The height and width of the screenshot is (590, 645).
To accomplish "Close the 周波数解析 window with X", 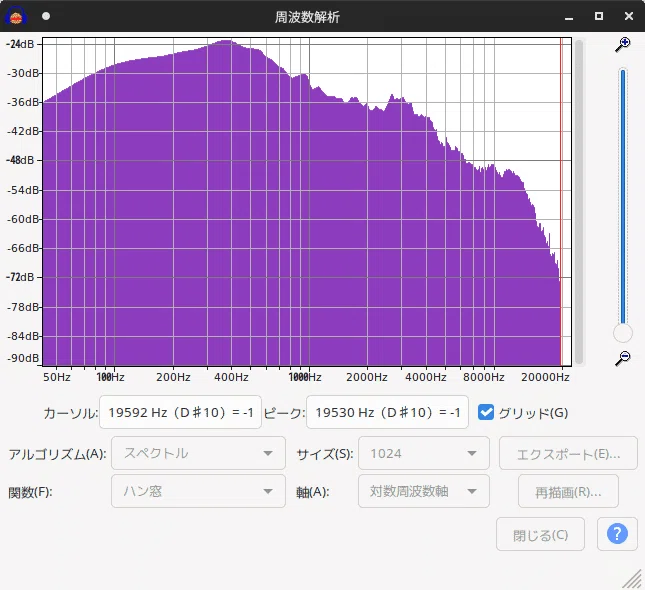I will tap(629, 16).
